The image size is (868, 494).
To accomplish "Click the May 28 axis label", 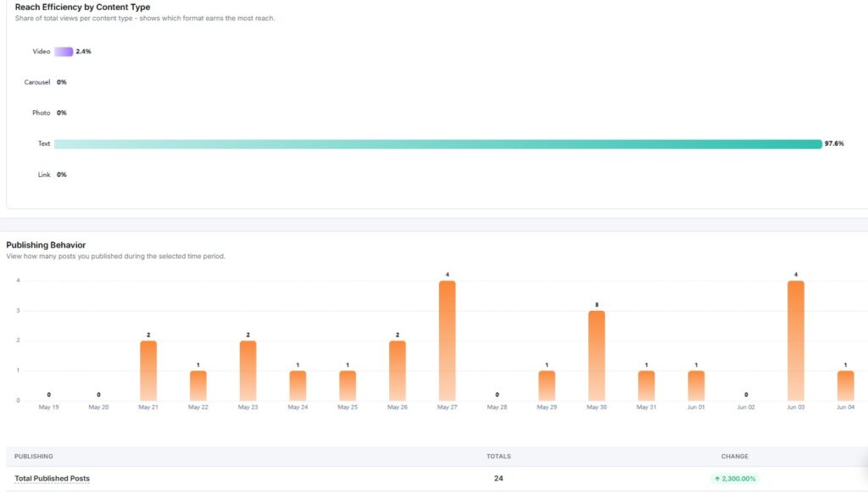I will [497, 408].
